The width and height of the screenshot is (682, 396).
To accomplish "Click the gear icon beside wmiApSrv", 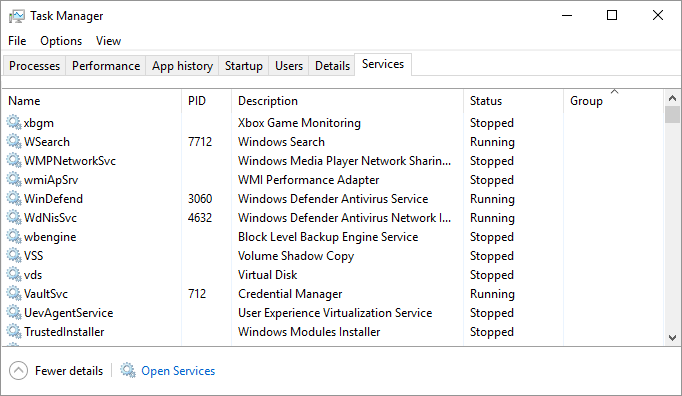I will [14, 179].
